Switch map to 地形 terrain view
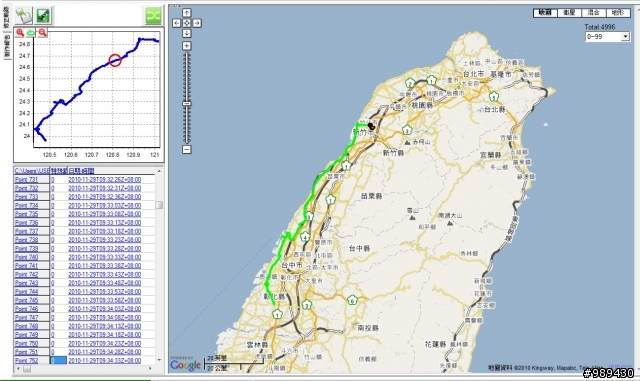Screen dimensions: 640x381 click(x=618, y=13)
